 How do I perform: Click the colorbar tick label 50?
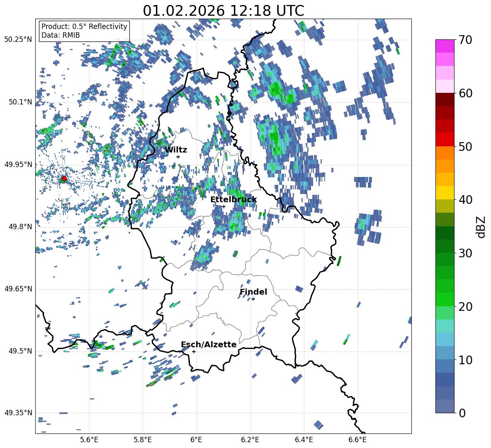[465, 146]
